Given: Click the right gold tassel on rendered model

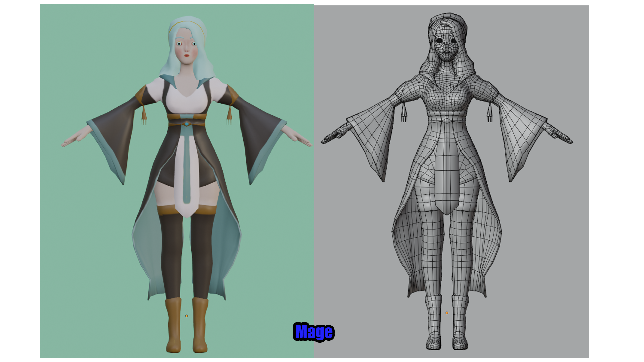Looking at the screenshot, I should pos(229,114).
